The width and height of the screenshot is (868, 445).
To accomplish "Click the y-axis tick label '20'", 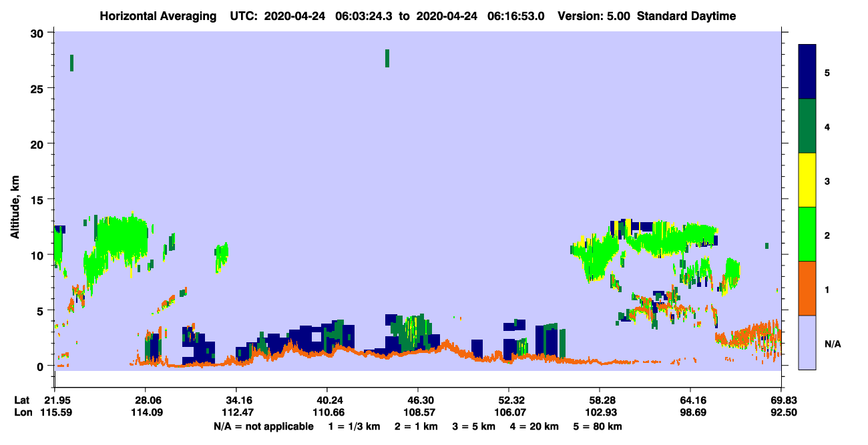I will point(39,144).
